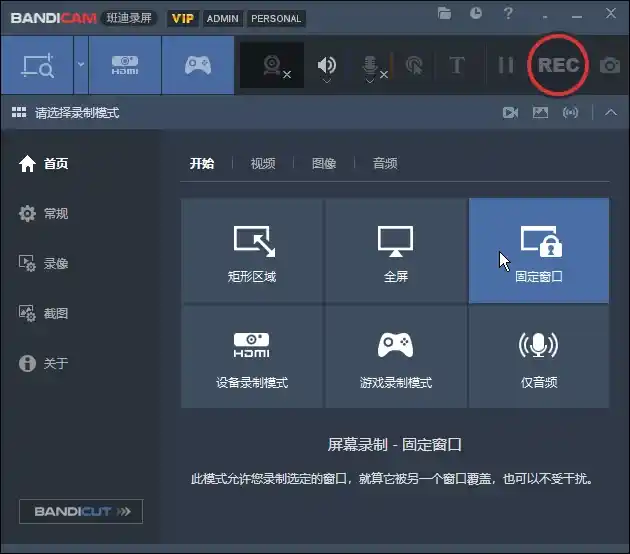Switch to the 开始 tab
This screenshot has height=554, width=630.
[x=202, y=164]
